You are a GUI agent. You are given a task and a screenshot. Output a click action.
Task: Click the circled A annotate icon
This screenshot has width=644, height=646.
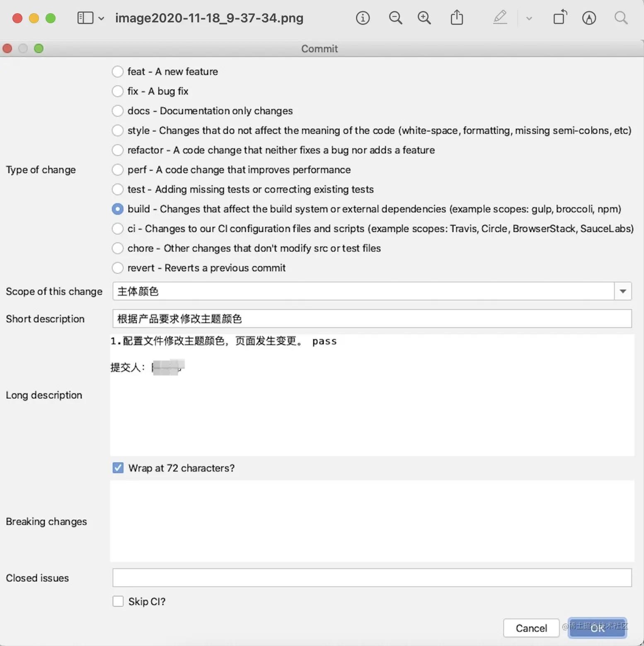[x=589, y=18]
